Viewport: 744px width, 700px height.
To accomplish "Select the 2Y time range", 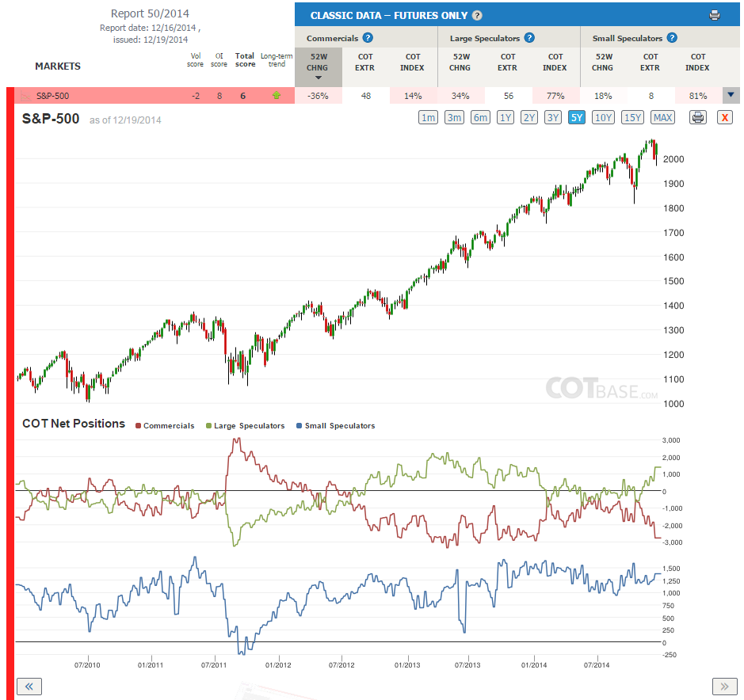I will [529, 118].
